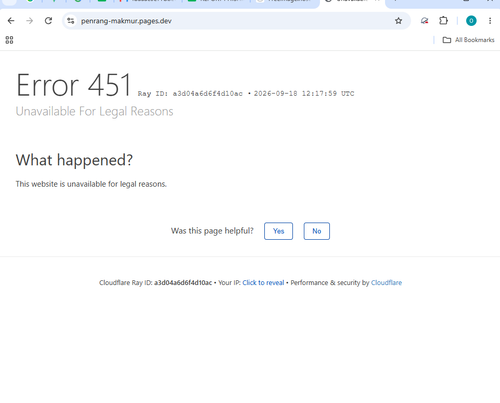Viewport: 500px width, 403px height.
Task: Open the Chrome three-dot menu
Action: tap(490, 21)
